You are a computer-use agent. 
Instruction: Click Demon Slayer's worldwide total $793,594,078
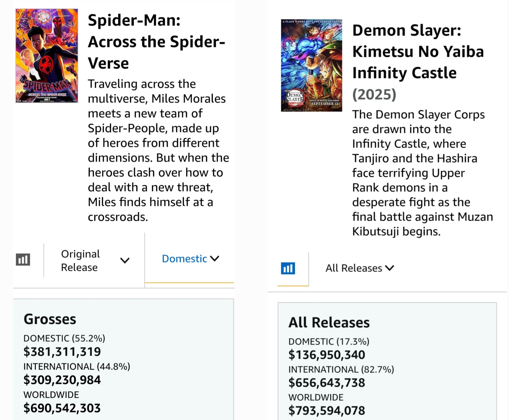point(327,411)
